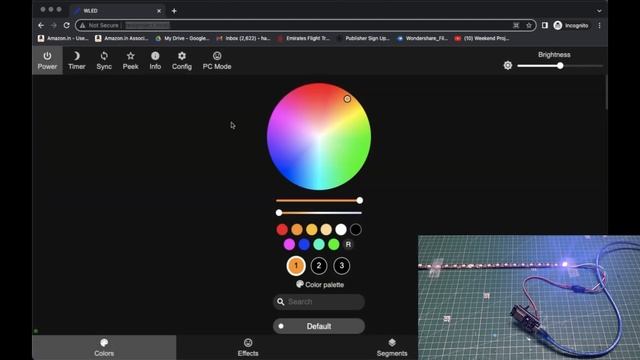Select the Default color palette
This screenshot has width=640, height=360.
coord(319,326)
